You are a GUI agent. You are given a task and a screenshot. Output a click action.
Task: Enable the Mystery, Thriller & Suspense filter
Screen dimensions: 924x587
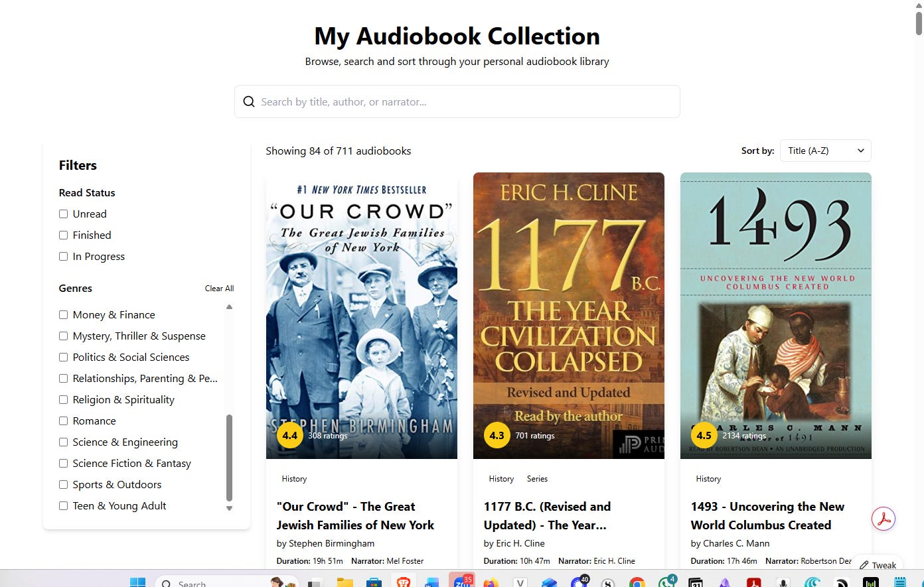[x=63, y=336]
